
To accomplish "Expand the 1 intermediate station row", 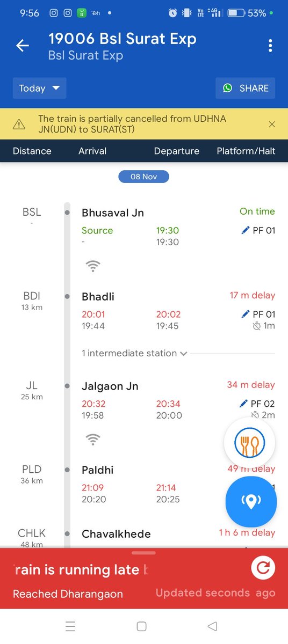I will (134, 353).
